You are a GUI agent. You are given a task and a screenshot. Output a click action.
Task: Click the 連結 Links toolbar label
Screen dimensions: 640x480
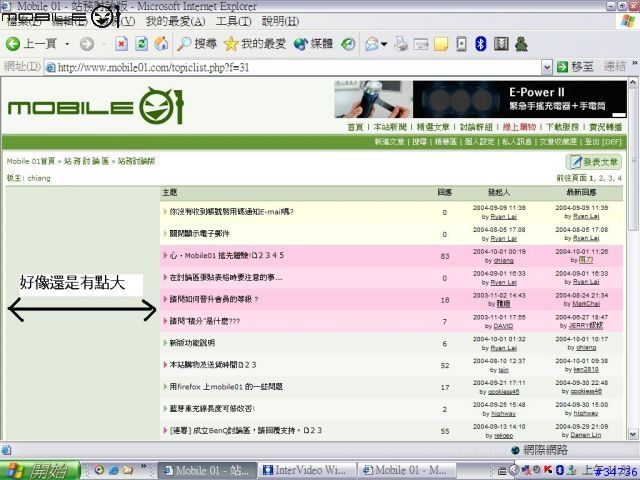click(614, 66)
